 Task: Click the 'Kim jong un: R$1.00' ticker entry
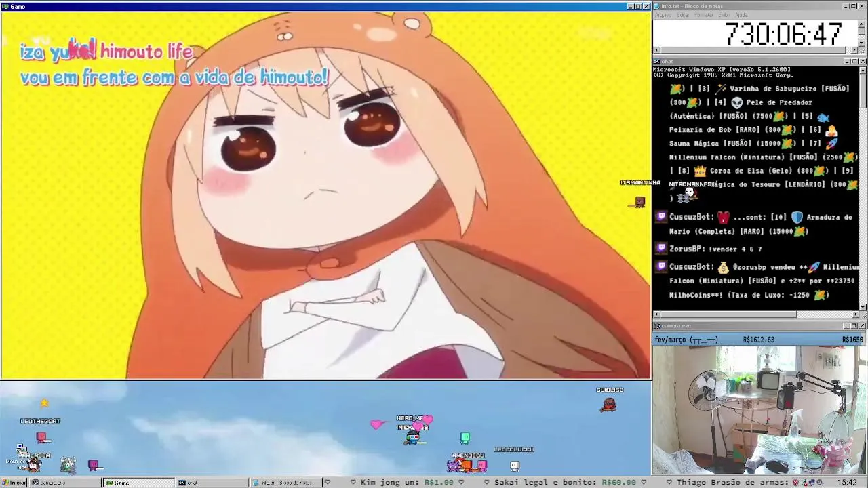406,483
